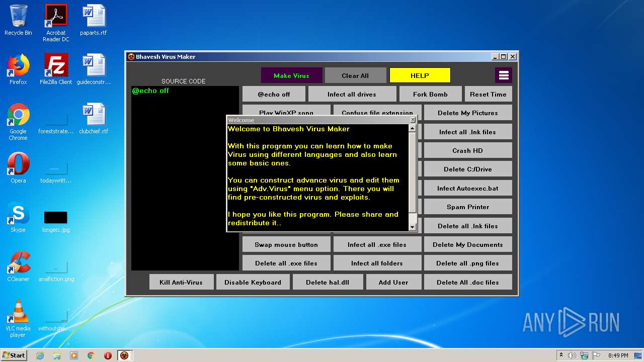This screenshot has width=644, height=362.
Task: Open Recycle Bin desktop icon
Action: tap(18, 20)
